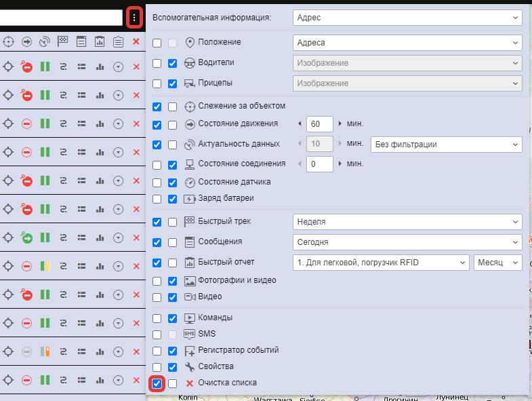
Task: Click the Очистка списка label
Action: click(227, 383)
